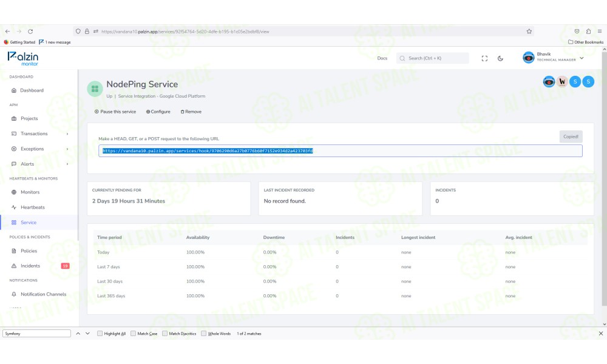Open the '1 new message' bookmark
This screenshot has height=364, width=607.
click(x=55, y=42)
